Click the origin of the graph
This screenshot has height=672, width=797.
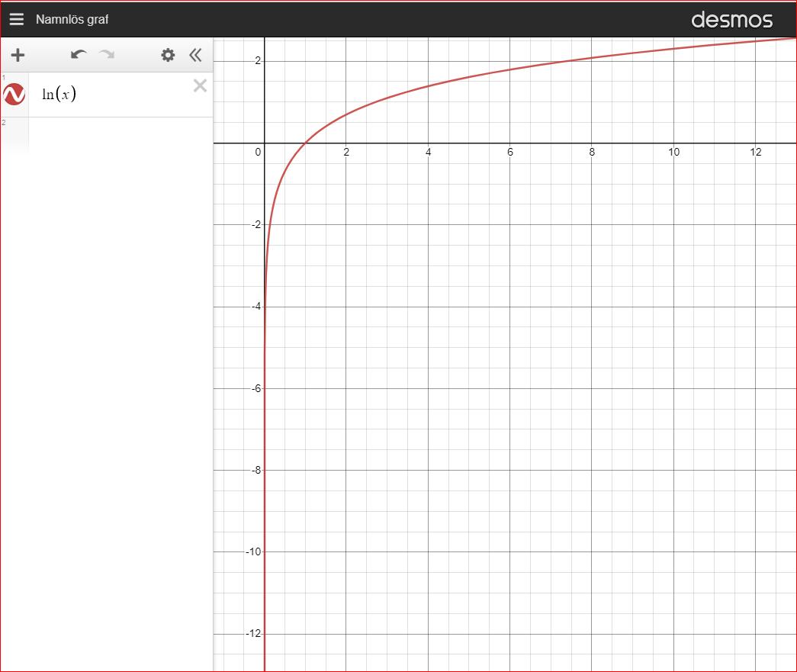(x=264, y=143)
